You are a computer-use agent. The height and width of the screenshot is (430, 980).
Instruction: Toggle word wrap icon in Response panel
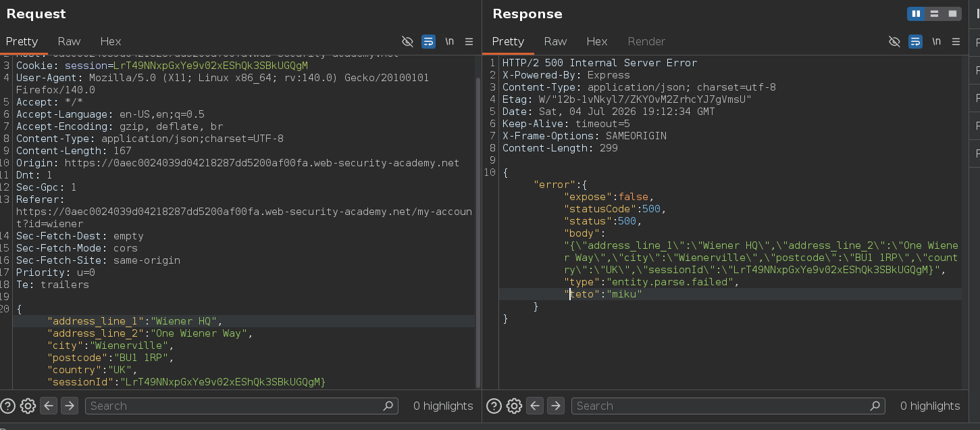click(915, 41)
